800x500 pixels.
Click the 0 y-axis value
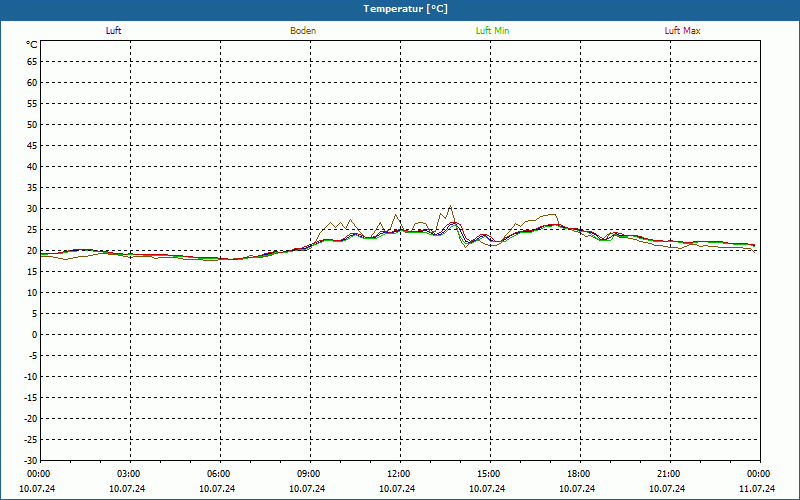[35, 335]
